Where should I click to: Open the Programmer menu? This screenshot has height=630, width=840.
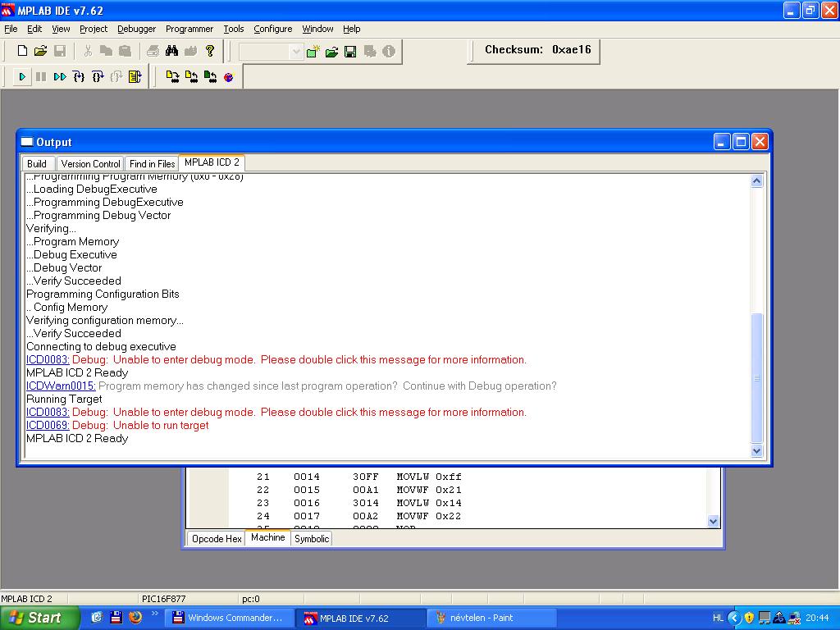click(x=189, y=29)
